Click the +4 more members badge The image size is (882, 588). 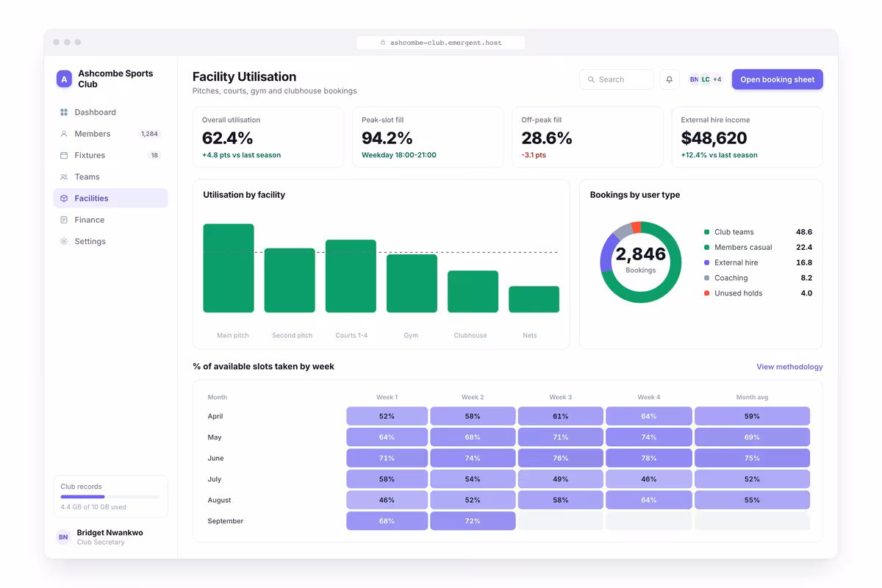[x=717, y=79]
